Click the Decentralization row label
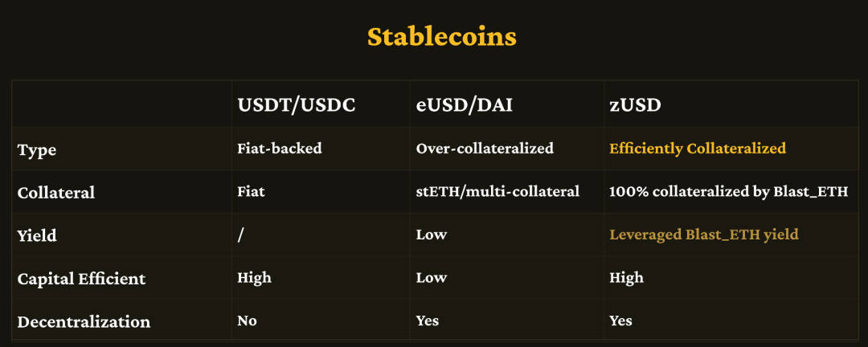The image size is (868, 347). 84,321
